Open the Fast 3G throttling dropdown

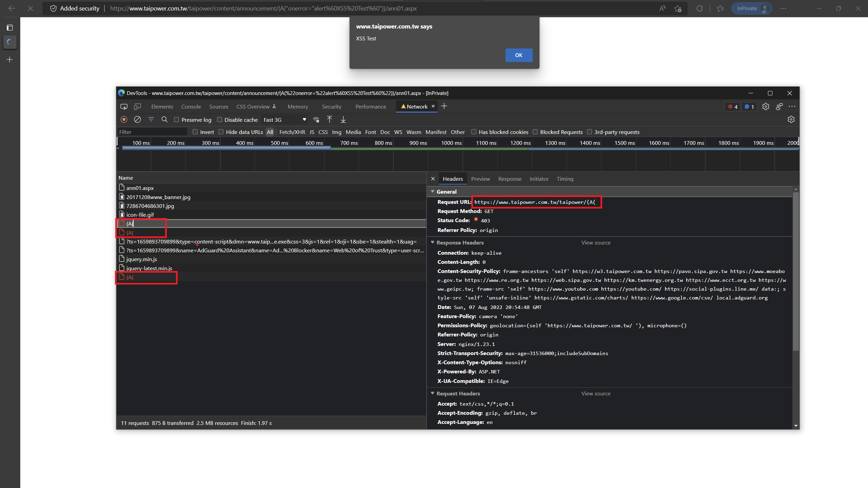pos(285,120)
